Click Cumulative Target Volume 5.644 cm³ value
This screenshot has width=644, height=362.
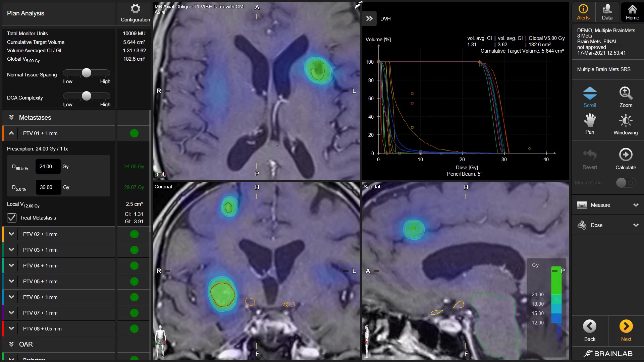click(134, 42)
